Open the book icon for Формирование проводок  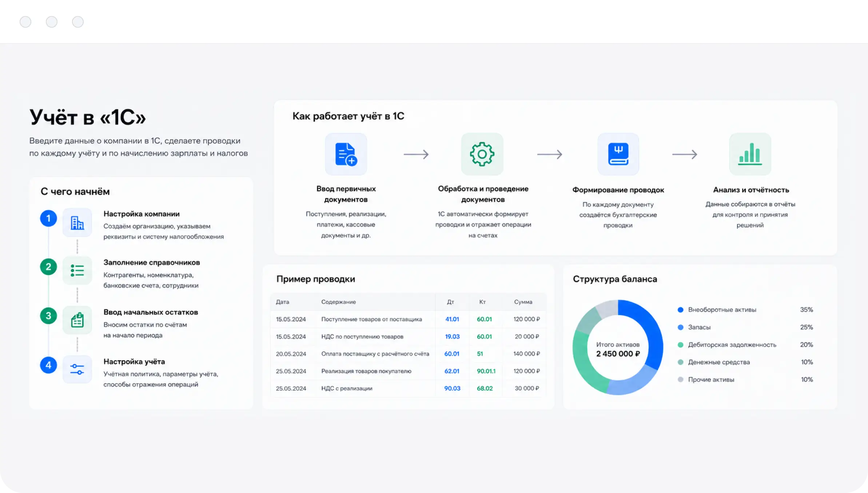click(618, 154)
